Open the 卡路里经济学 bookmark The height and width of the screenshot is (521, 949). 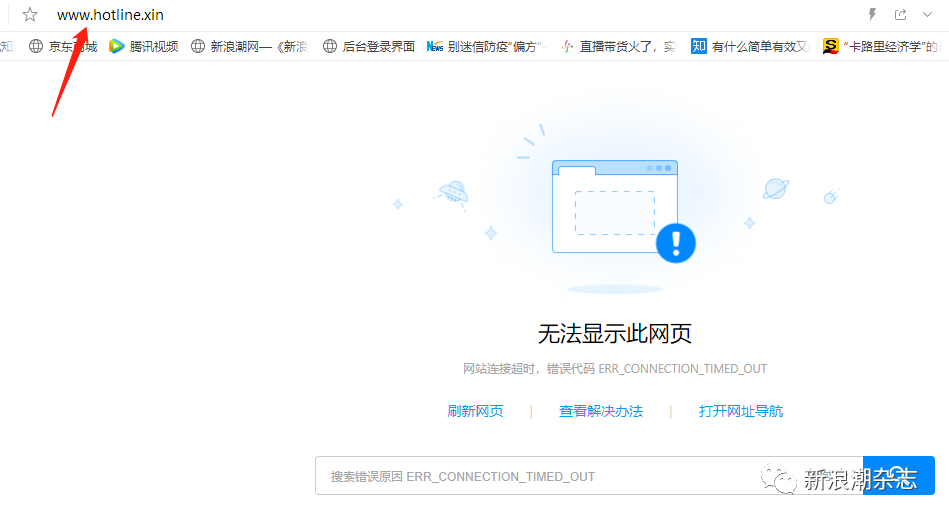881,47
